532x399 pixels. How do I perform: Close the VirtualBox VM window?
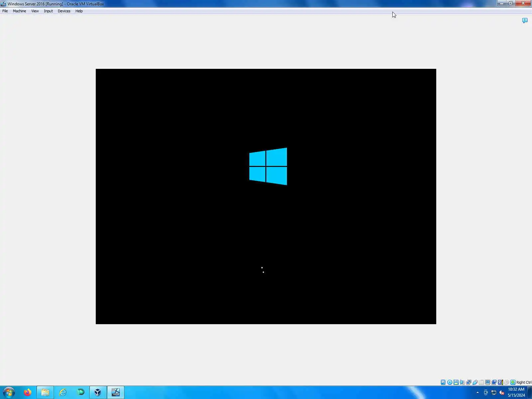tap(523, 3)
